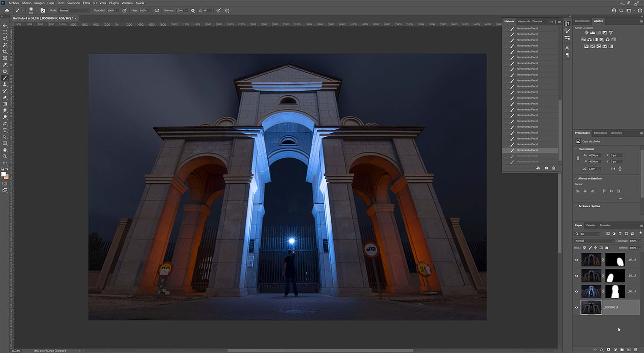
Task: Open layer filter Tipo dropdown
Action: pos(587,234)
